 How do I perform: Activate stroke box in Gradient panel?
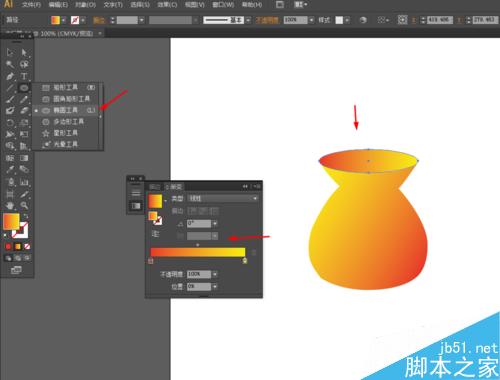pyautogui.click(x=159, y=220)
